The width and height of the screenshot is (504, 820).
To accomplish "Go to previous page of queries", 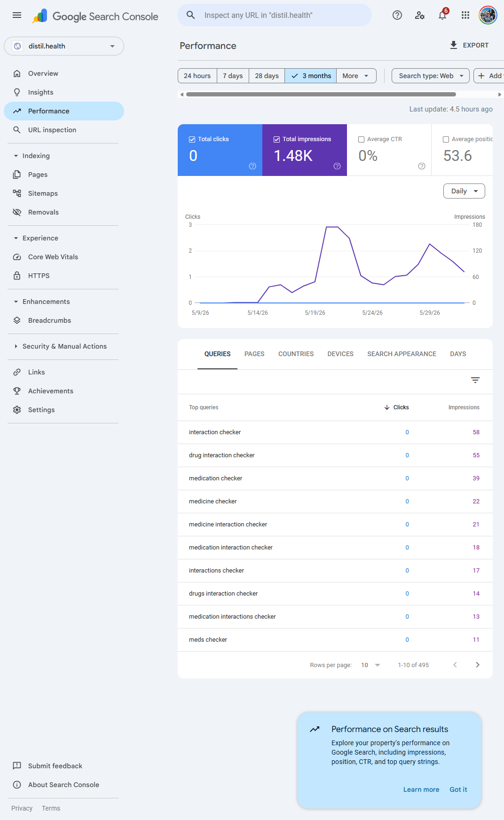I will (455, 665).
